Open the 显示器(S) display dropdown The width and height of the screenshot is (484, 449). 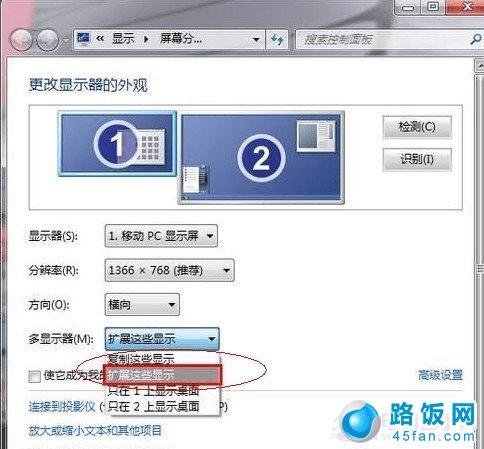161,236
